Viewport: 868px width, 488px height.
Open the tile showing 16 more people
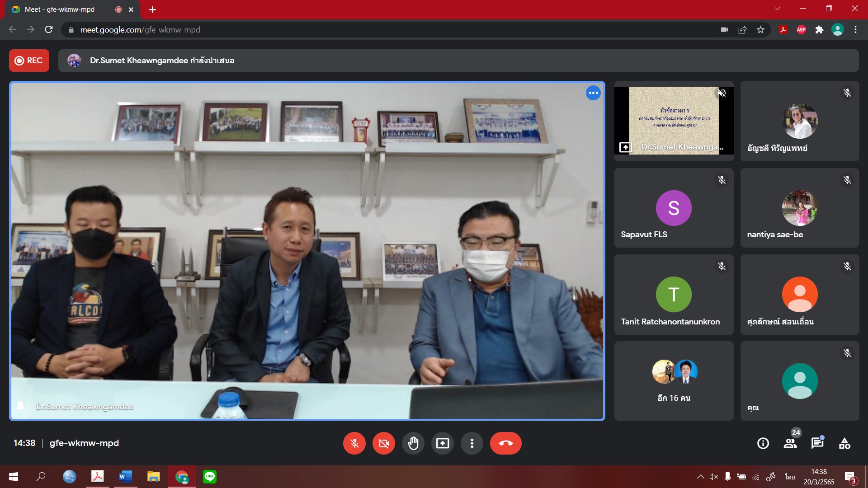674,381
